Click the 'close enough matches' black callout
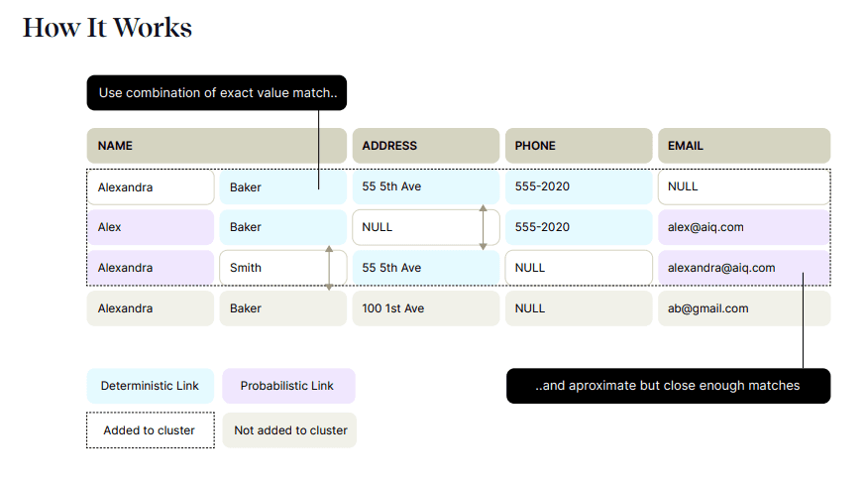The width and height of the screenshot is (868, 485). [668, 386]
